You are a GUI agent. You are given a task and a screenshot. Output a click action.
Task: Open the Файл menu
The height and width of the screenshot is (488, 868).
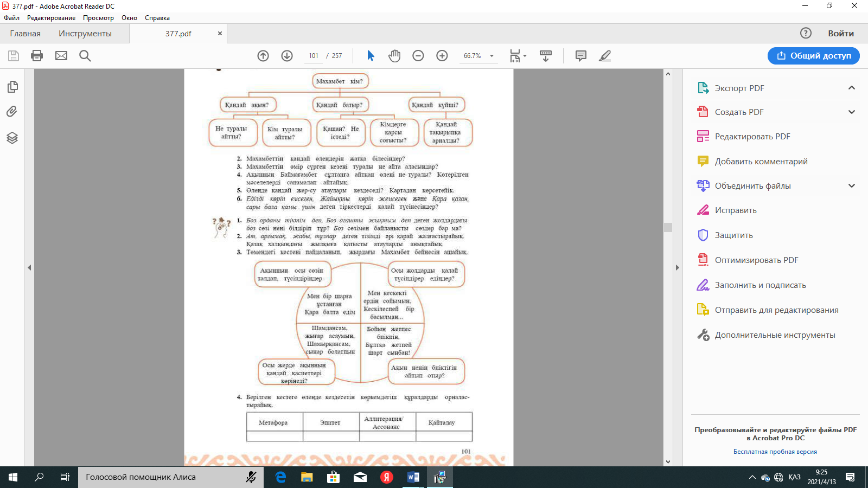11,18
